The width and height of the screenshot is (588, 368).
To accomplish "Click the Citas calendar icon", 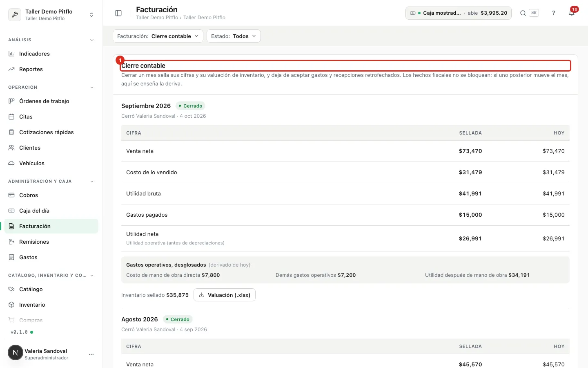I will [11, 117].
